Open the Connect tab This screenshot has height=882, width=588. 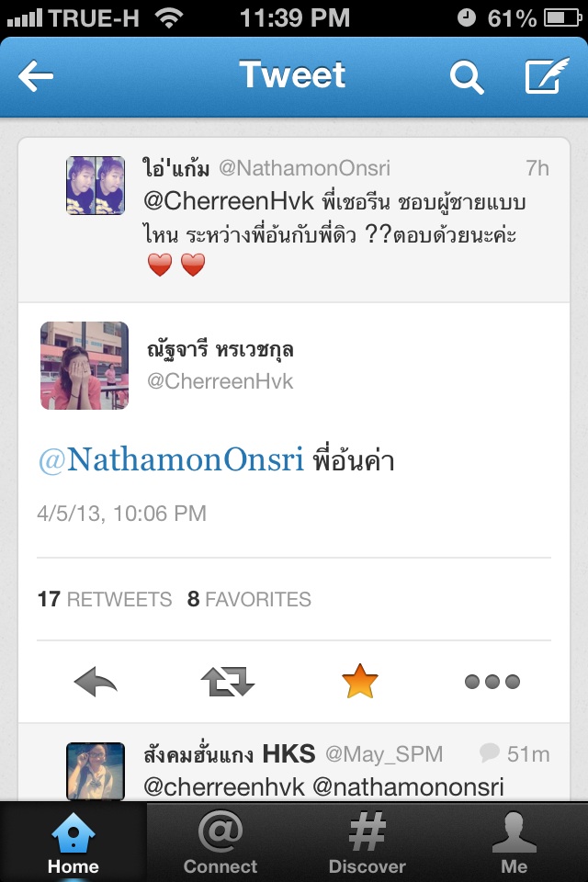(220, 842)
